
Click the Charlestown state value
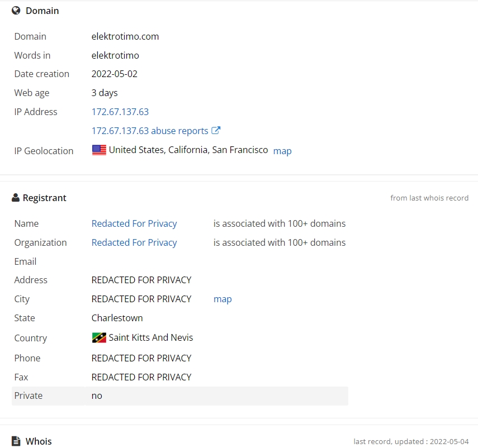117,318
